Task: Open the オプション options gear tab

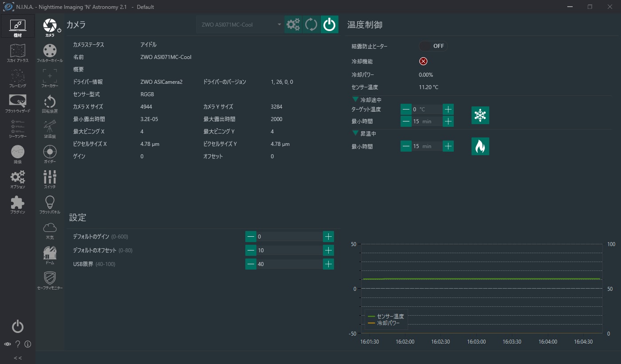Action: pyautogui.click(x=18, y=179)
